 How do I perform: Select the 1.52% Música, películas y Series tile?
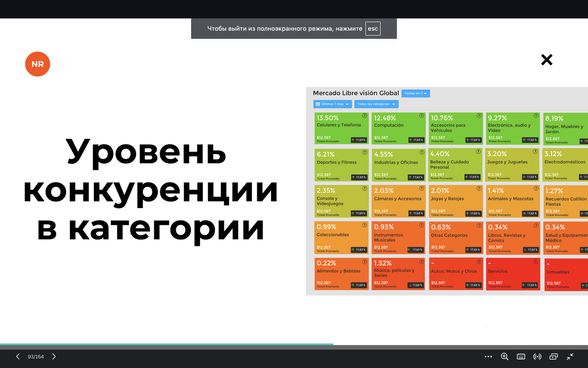click(398, 274)
